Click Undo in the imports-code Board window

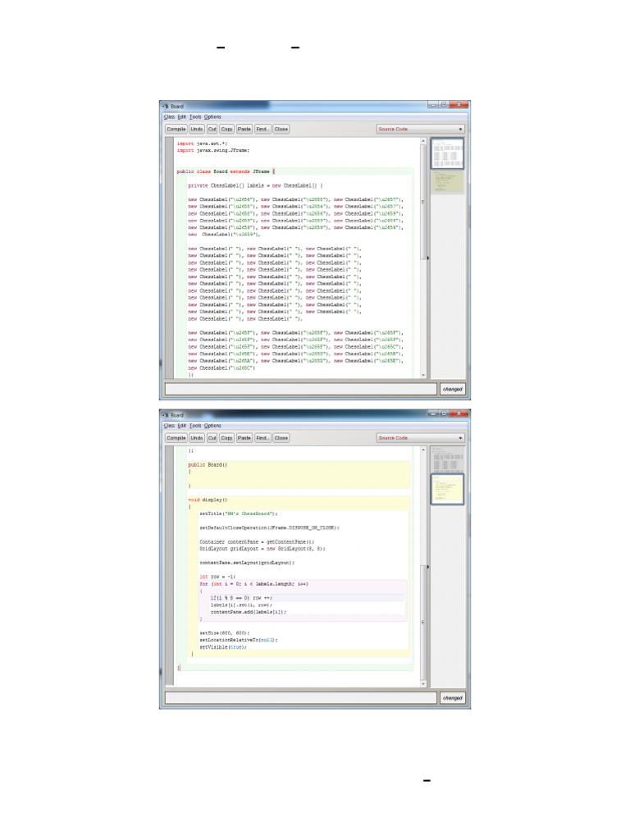[x=197, y=129]
